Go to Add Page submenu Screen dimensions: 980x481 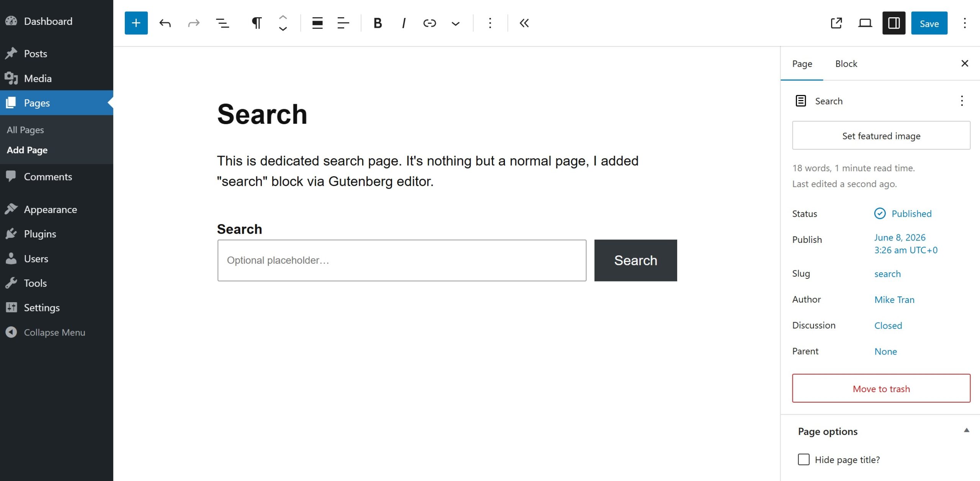tap(27, 150)
